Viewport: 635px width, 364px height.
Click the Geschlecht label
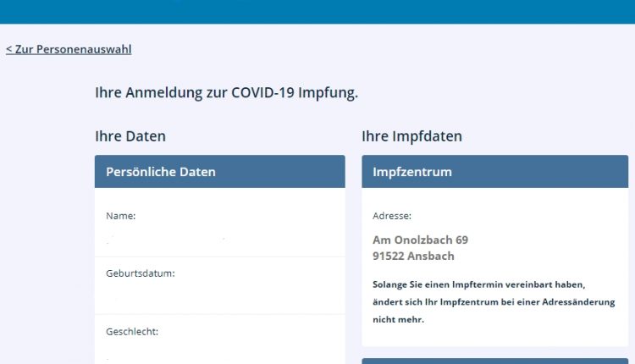click(x=132, y=331)
